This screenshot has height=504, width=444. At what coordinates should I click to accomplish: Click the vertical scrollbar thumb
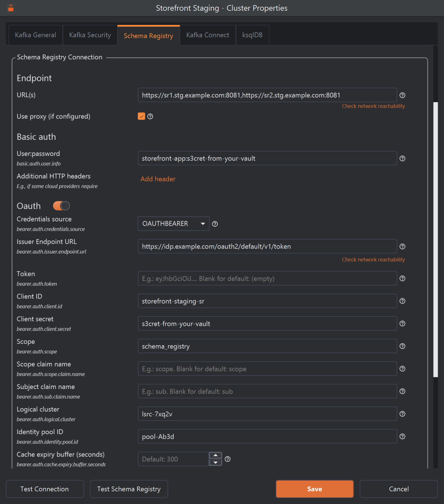click(436, 240)
